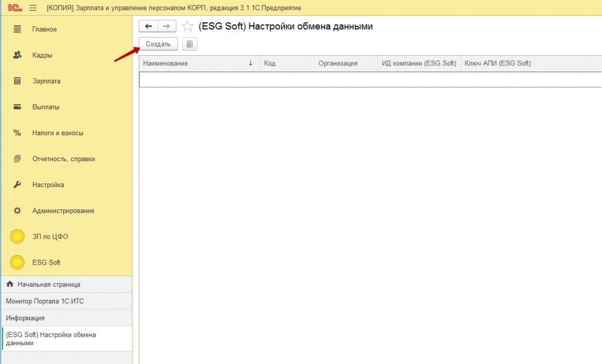Click the Создать button
The image size is (602, 364).
coord(158,44)
